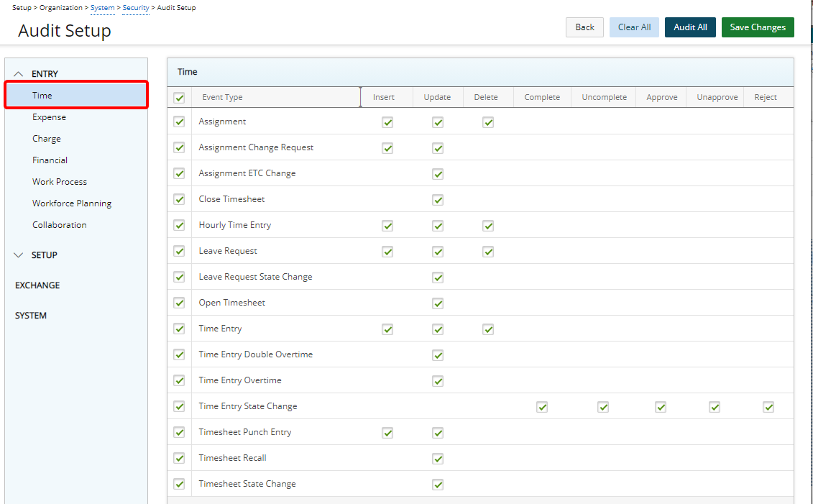Open the Work Process audit category
813x504 pixels.
(x=60, y=182)
